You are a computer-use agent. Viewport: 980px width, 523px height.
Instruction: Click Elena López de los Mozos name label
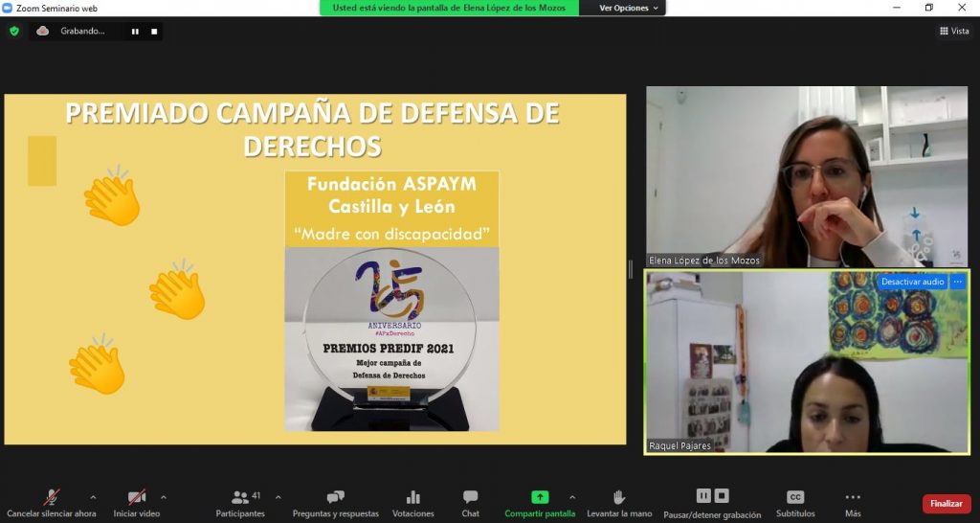[x=704, y=261]
